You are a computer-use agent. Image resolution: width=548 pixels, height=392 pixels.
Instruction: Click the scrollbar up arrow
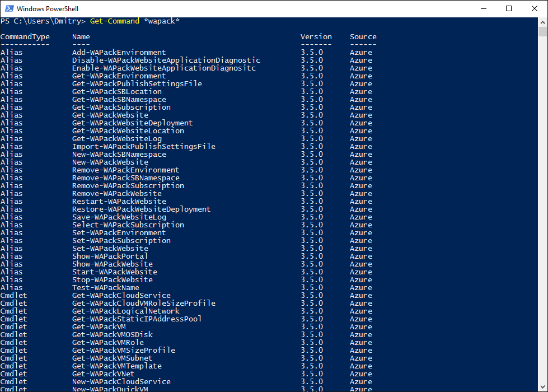[x=543, y=22]
